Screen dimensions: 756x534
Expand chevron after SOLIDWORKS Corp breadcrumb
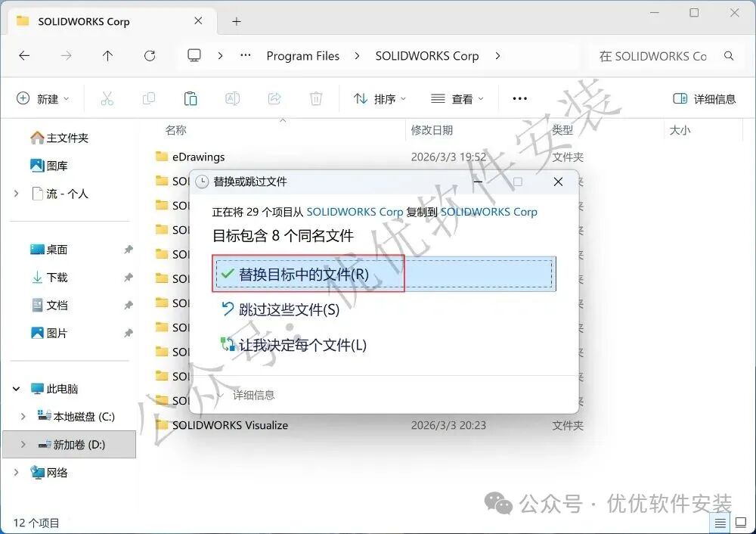[x=497, y=56]
